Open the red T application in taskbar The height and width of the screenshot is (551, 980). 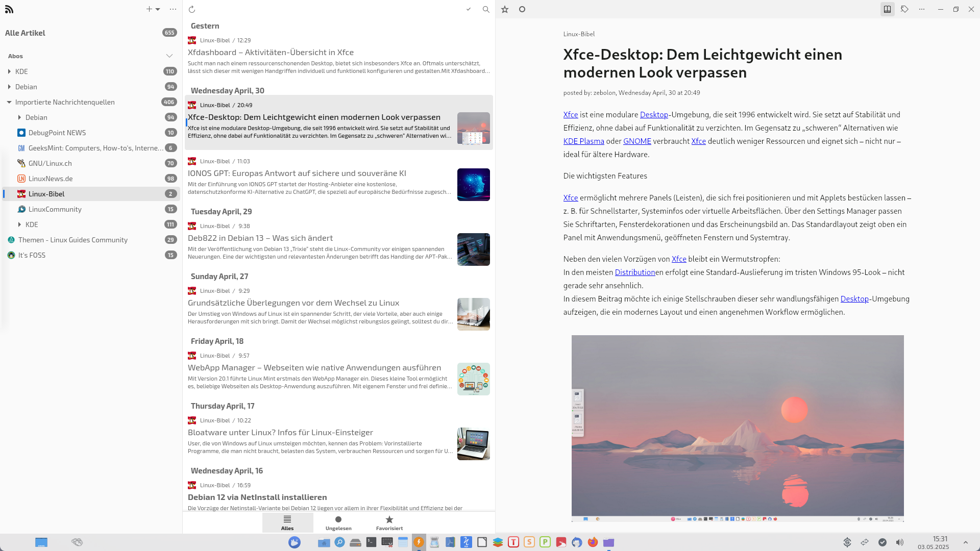coord(513,542)
